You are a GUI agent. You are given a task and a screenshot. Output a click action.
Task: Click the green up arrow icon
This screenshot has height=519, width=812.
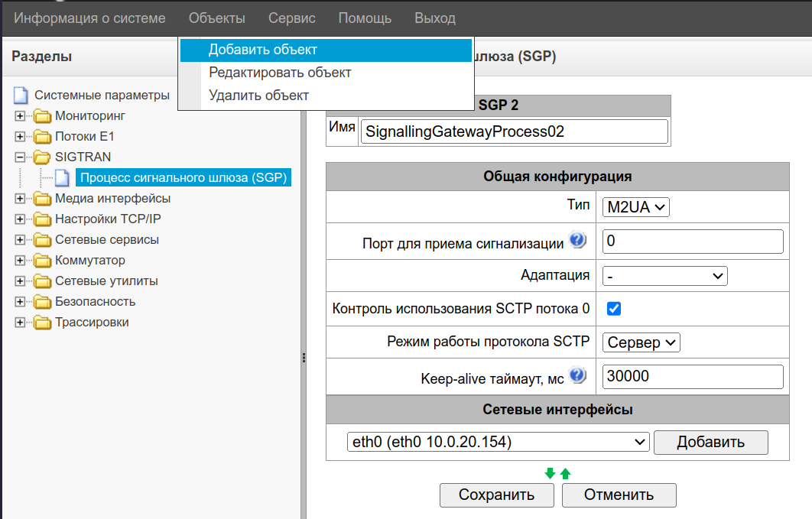566,474
